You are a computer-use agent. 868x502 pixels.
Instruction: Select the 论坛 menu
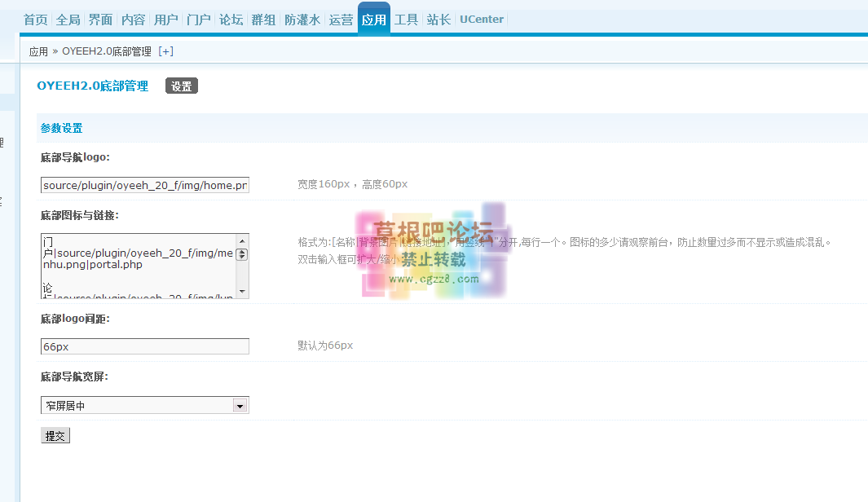coord(231,20)
